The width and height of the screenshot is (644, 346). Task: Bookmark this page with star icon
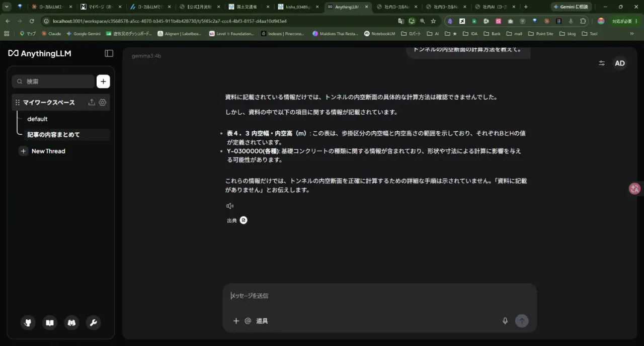coord(433,21)
